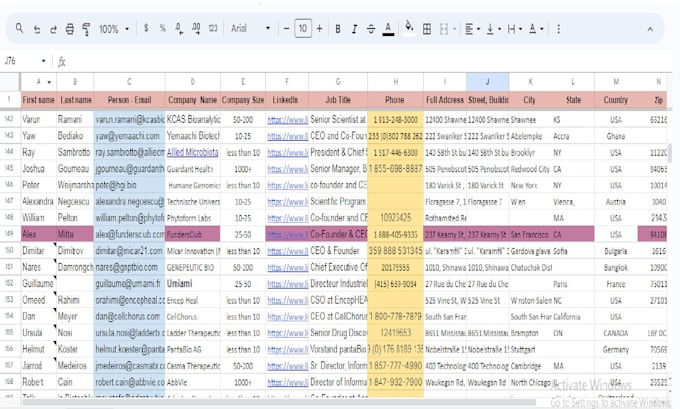This screenshot has width=680, height=409.
Task: Click the dan@cellchorus.com email cell
Action: (x=129, y=317)
